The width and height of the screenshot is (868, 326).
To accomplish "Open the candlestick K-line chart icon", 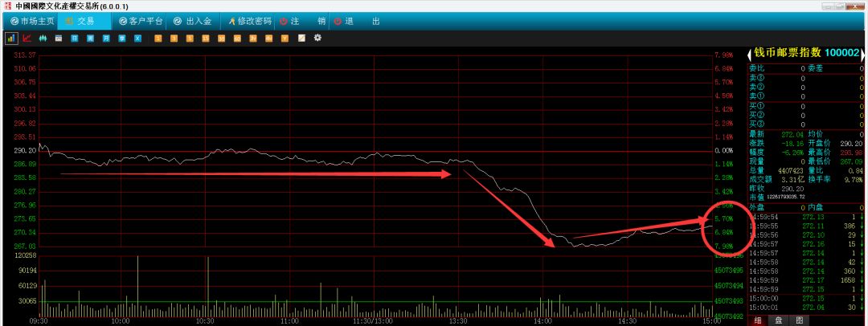I will click(x=43, y=39).
